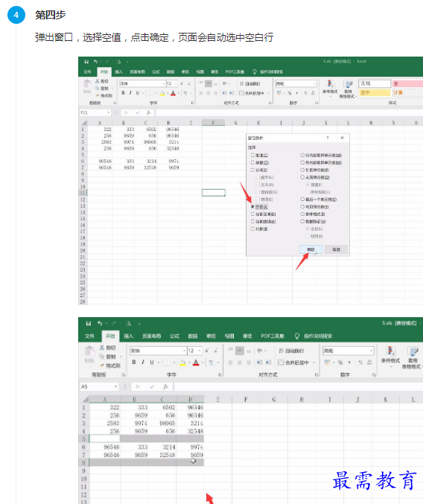
Task: Click Format Painter brush in upper Excel ribbon
Action: [x=98, y=95]
